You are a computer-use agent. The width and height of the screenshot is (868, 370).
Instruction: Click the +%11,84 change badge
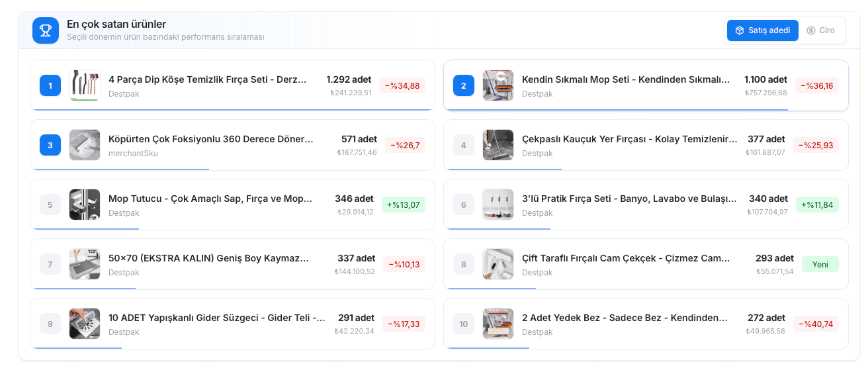pos(817,205)
